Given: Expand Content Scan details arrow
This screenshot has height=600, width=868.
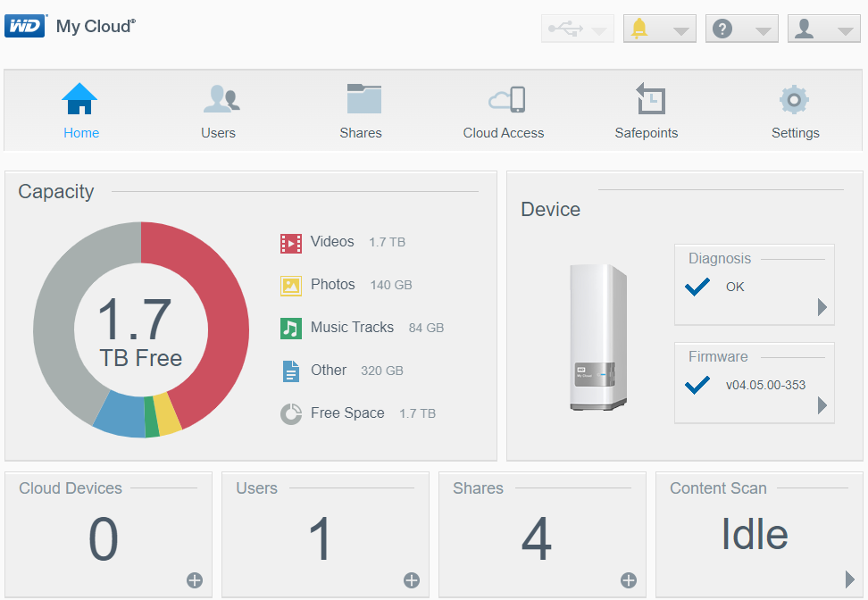Looking at the screenshot, I should pos(850,579).
